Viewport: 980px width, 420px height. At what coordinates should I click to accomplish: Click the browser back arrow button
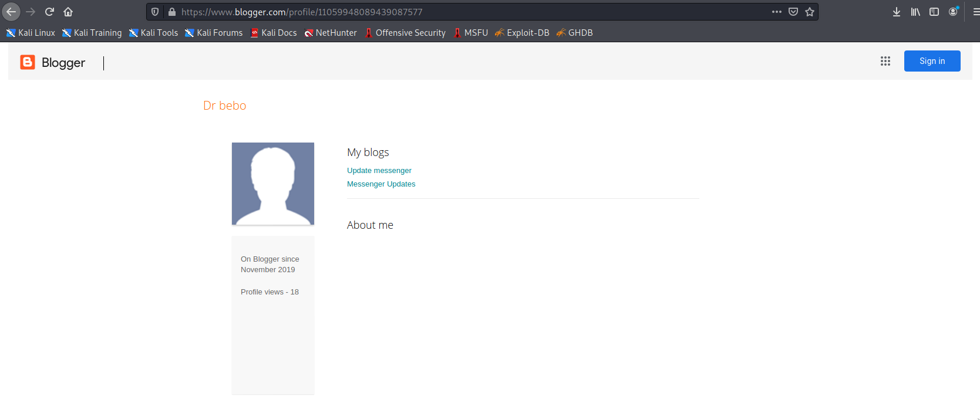coord(11,12)
